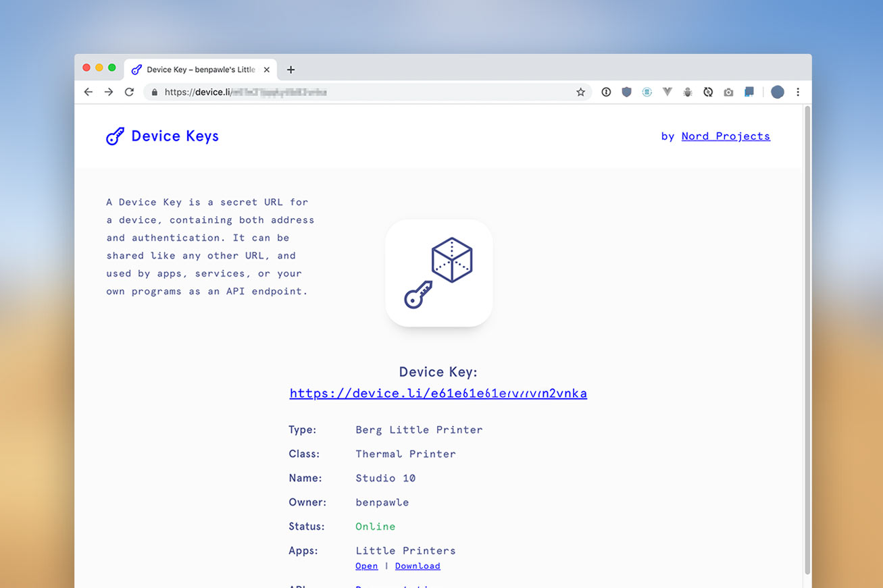Click the Little Printers apps text

(405, 551)
